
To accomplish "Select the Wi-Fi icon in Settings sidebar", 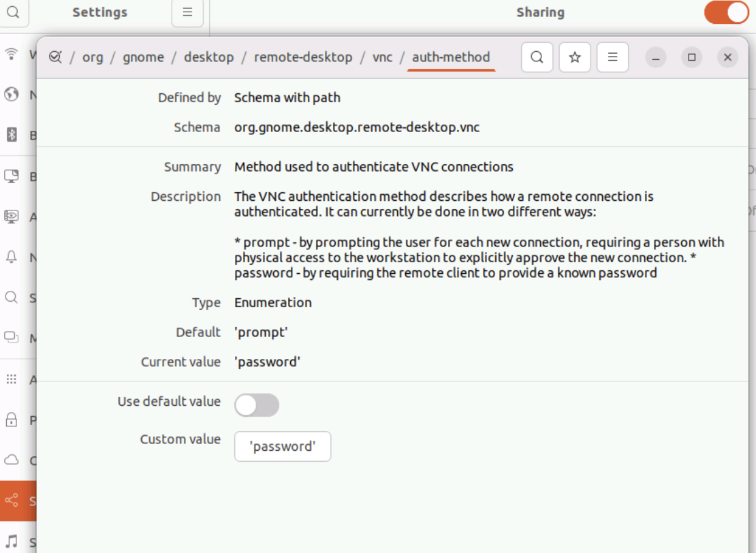I will [x=12, y=54].
